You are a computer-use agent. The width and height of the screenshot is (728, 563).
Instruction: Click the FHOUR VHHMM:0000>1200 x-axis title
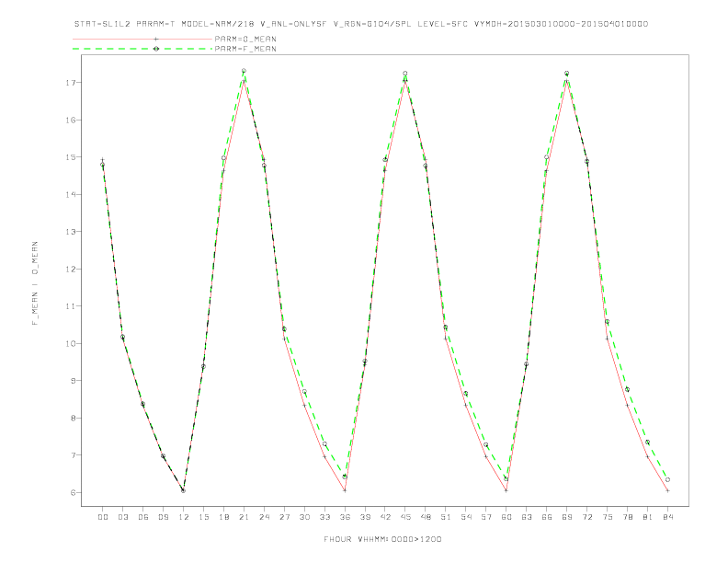382,539
